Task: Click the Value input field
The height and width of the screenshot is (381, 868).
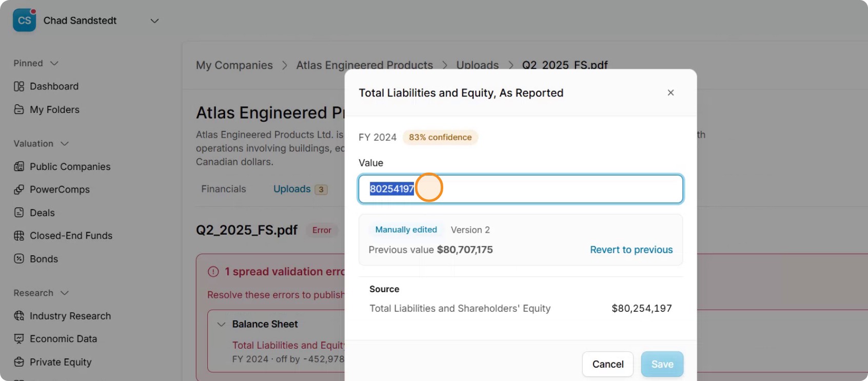Action: [x=521, y=189]
